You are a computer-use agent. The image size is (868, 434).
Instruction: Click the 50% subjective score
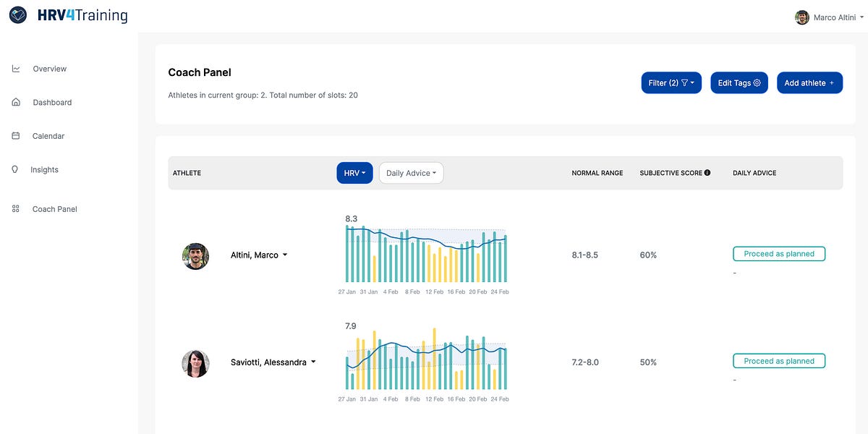tap(648, 362)
